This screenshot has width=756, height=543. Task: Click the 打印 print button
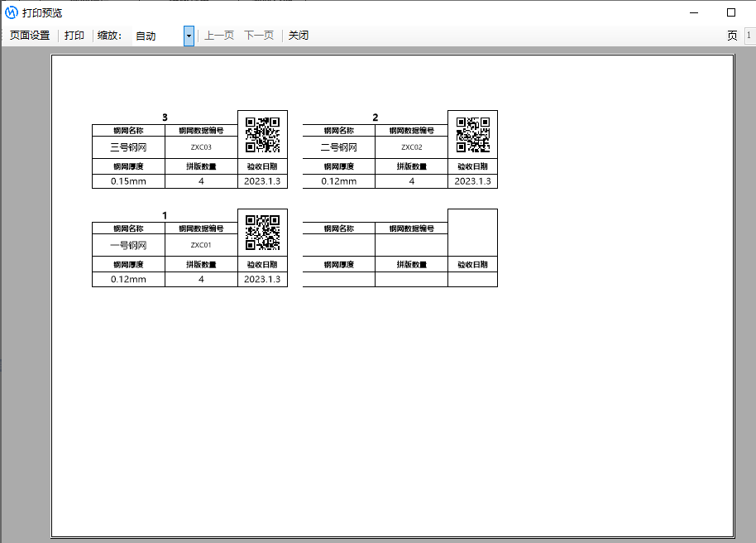point(74,36)
